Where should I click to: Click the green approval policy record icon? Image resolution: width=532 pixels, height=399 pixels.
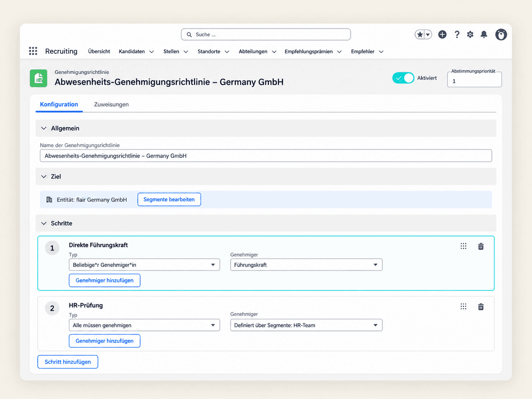tap(38, 78)
